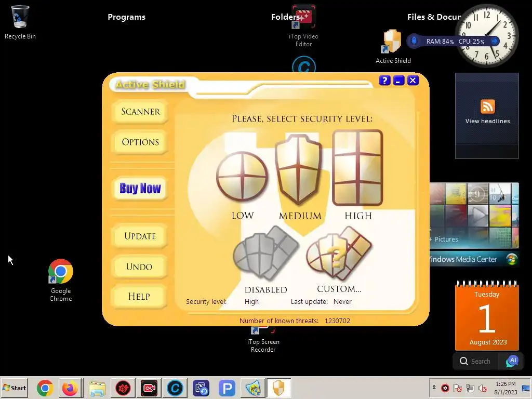Launch Chrome from the taskbar
The height and width of the screenshot is (399, 532).
point(45,388)
